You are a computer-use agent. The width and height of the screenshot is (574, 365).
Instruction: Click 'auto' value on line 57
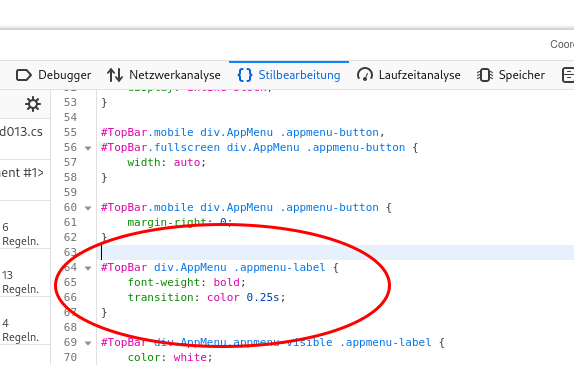pos(187,162)
